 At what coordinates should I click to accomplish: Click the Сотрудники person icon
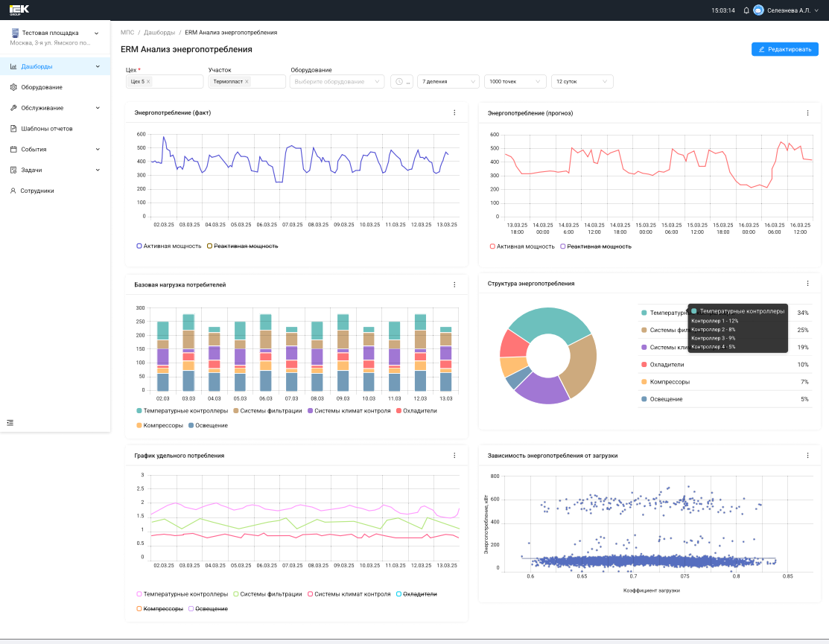click(13, 191)
